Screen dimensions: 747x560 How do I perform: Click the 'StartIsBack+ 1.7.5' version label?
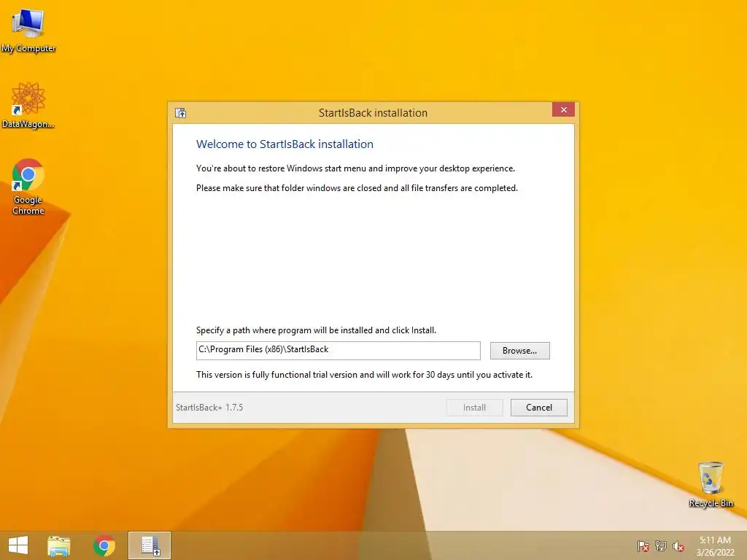point(209,408)
